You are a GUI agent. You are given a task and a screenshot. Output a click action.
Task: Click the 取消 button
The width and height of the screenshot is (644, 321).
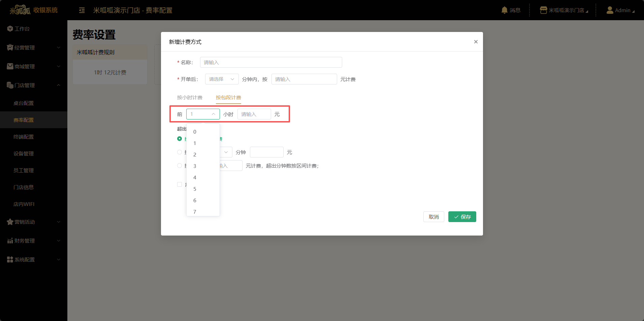pos(433,217)
